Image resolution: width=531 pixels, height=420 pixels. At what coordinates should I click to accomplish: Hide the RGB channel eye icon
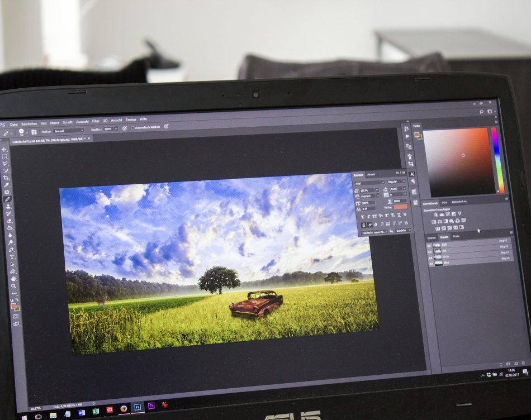(429, 246)
